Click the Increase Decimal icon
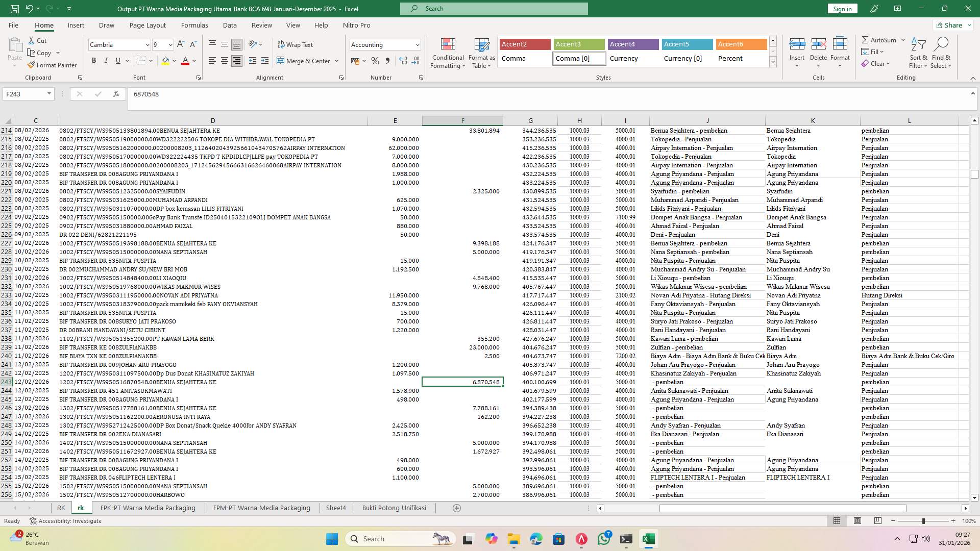 [x=403, y=60]
